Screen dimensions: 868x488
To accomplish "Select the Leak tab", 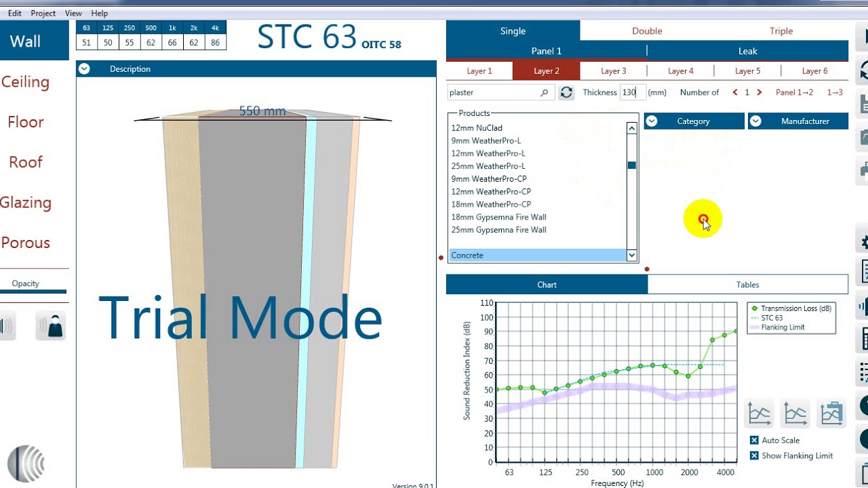I will point(748,51).
